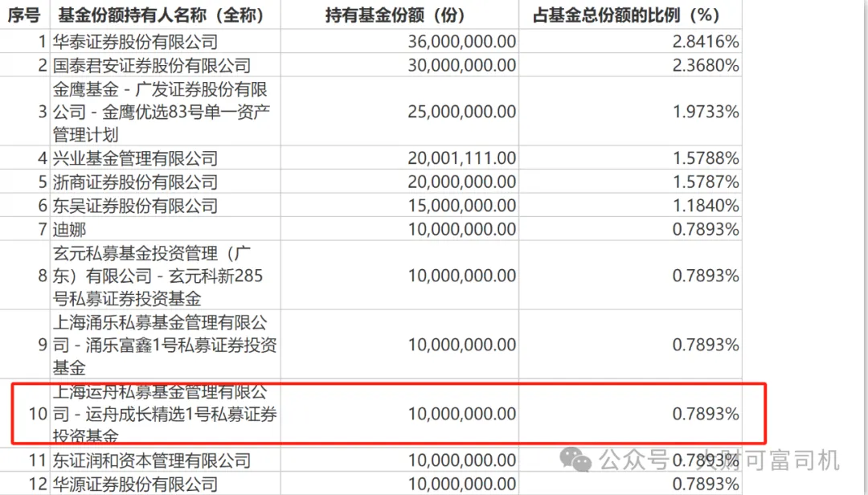Select holder name "华源证券股份有限公司"
Image resolution: width=868 pixels, height=495 pixels.
tap(136, 485)
